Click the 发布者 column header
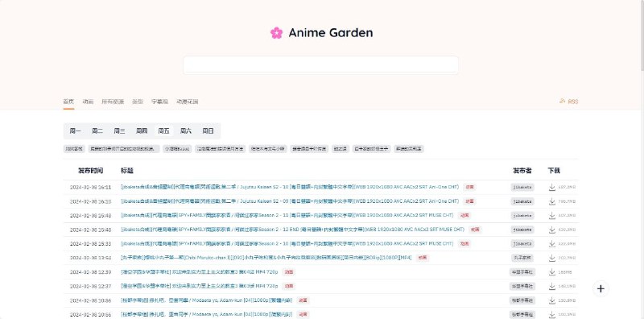644x319 pixels. tap(522, 171)
